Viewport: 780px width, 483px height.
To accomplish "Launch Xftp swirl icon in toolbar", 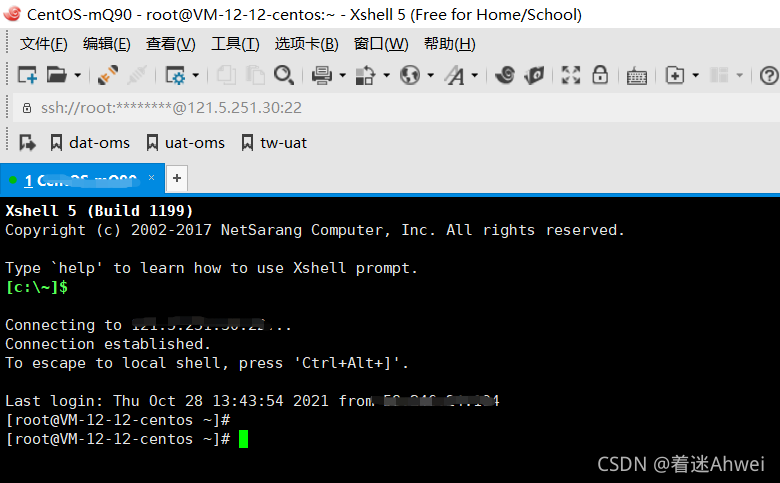I will pos(505,75).
